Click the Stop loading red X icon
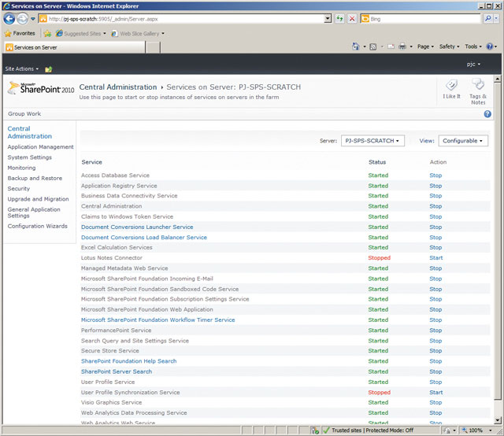The image size is (504, 436). [x=352, y=19]
